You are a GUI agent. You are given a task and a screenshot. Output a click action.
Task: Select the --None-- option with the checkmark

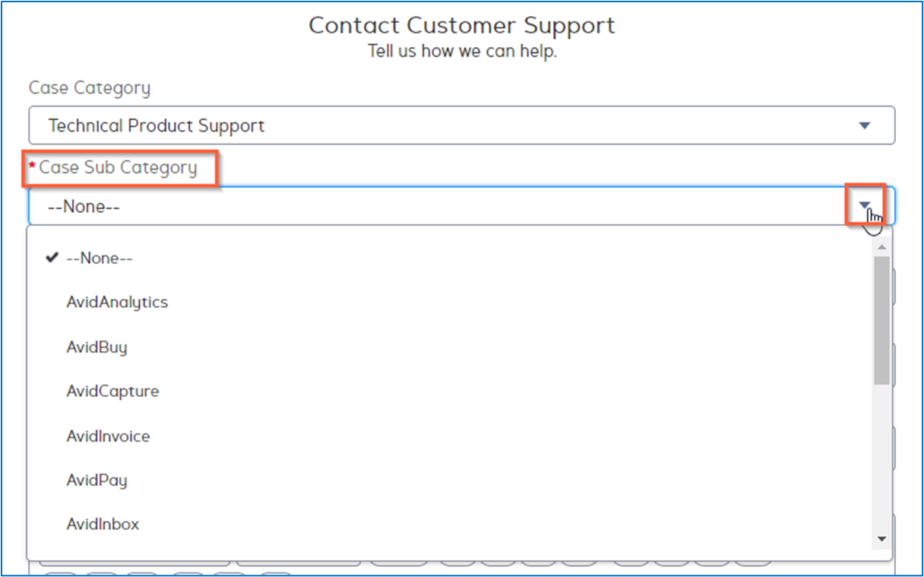coord(100,258)
